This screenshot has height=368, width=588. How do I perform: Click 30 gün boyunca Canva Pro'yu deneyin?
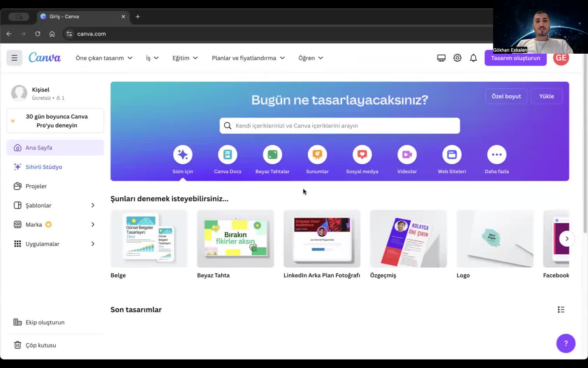pos(55,121)
